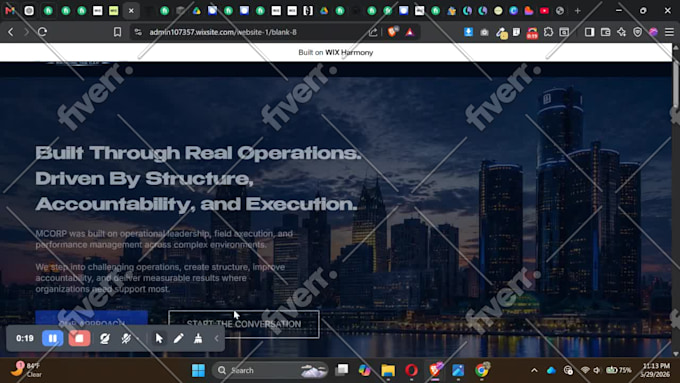Open site settings icon beside the URL

(x=138, y=32)
